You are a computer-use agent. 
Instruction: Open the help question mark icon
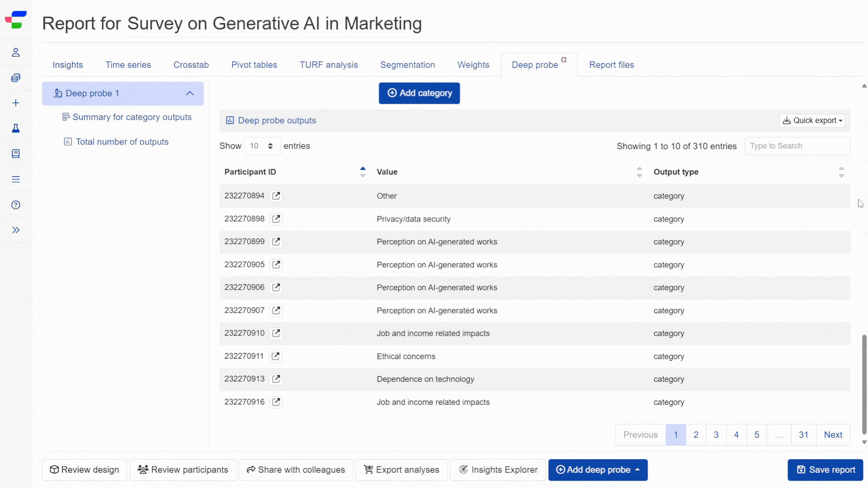[x=16, y=205]
